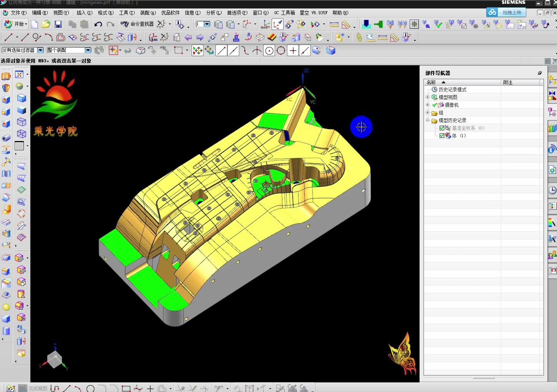557x392 pixels.
Task: Open the 装配 (Assembly) menu
Action: (x=148, y=13)
